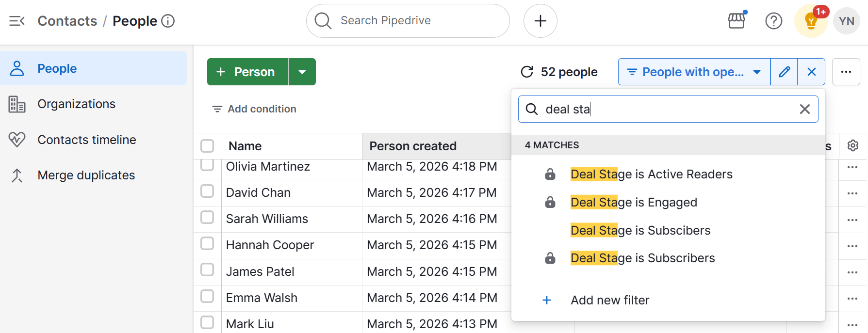Image resolution: width=868 pixels, height=333 pixels.
Task: Open the Marketplace store icon
Action: pos(737,21)
